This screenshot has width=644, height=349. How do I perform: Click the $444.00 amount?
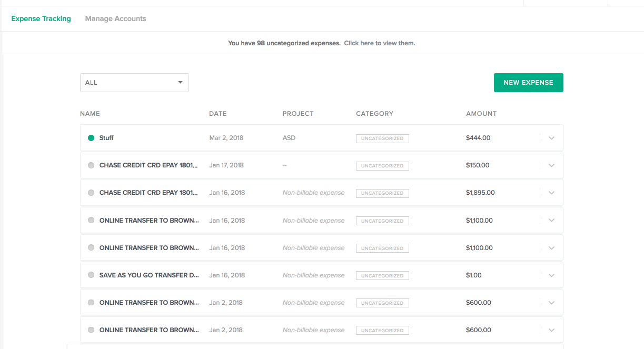click(478, 138)
